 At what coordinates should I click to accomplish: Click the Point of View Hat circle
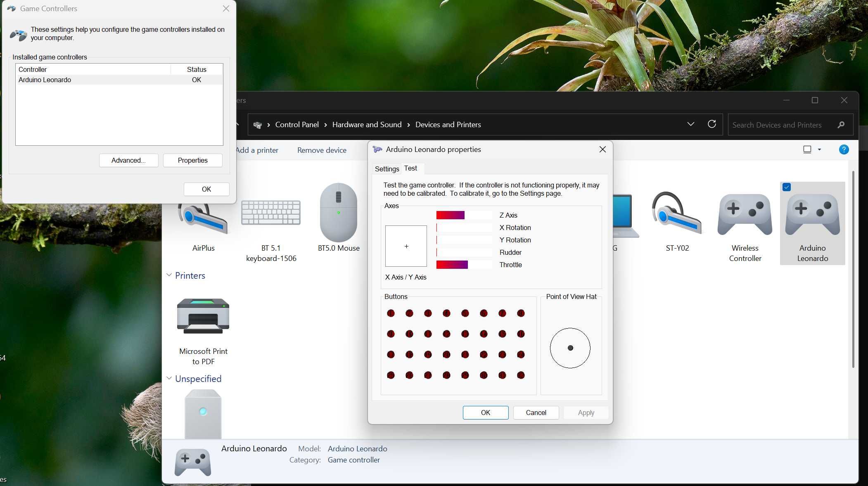570,348
